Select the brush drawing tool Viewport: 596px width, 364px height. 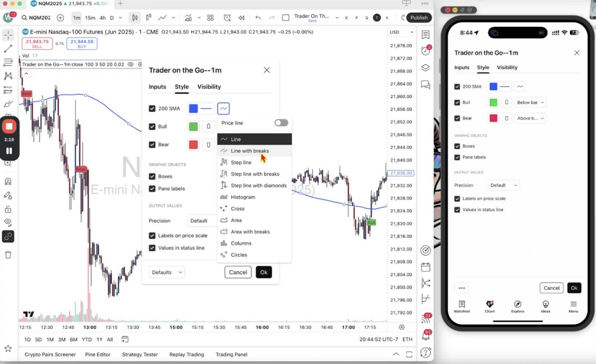pos(8,104)
